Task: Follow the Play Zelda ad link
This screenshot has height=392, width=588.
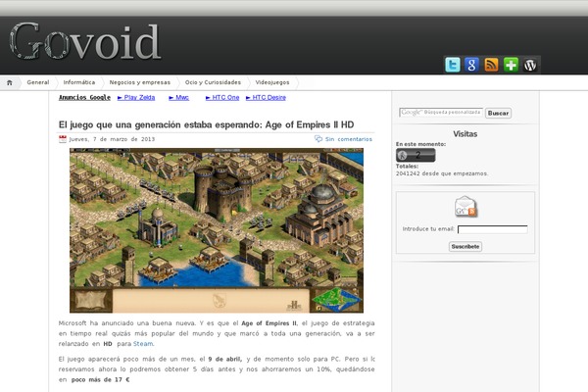Action: click(136, 98)
